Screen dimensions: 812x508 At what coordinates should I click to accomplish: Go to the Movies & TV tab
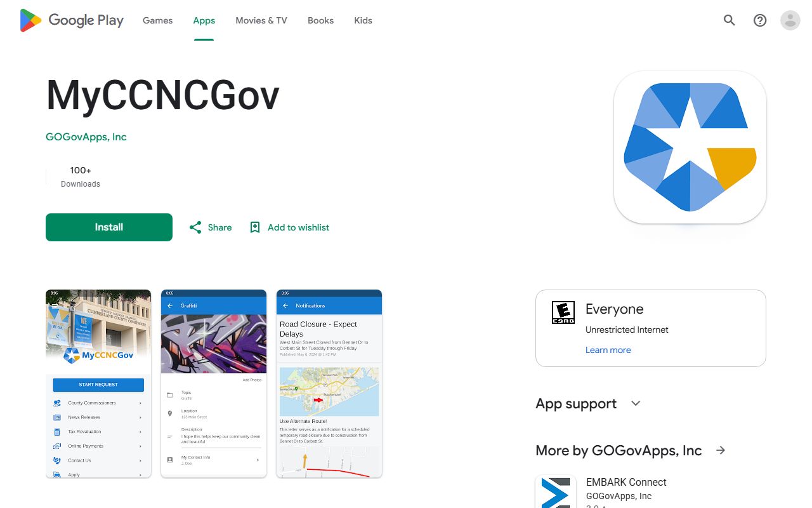(261, 20)
